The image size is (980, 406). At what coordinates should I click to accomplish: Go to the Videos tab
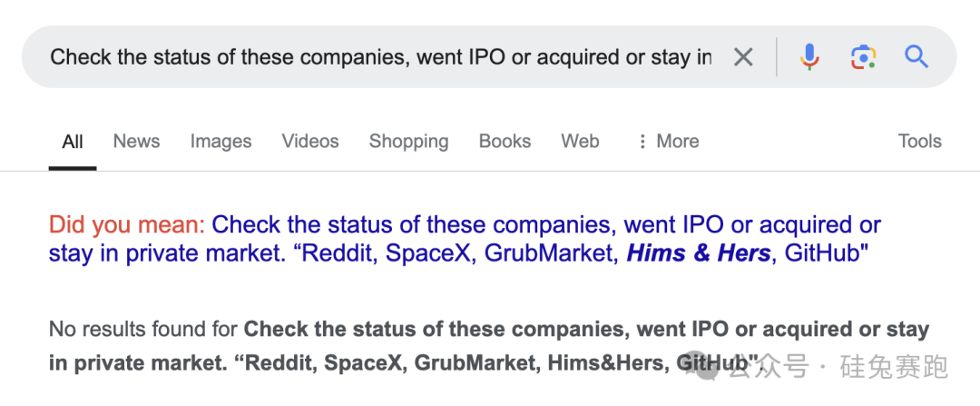(x=310, y=142)
